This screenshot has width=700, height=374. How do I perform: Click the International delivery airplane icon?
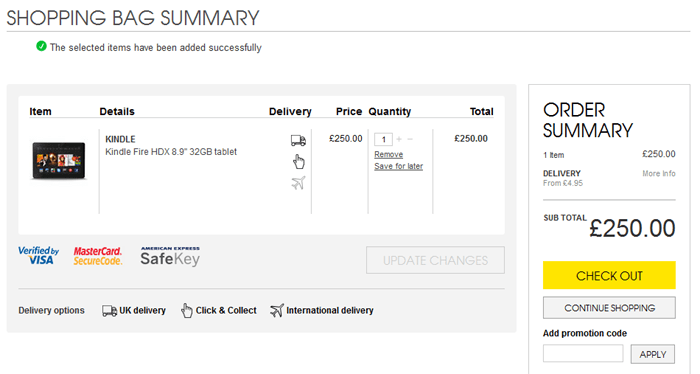click(277, 310)
